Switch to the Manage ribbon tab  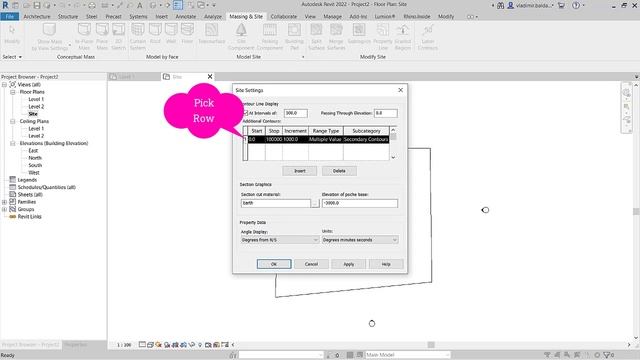(x=332, y=16)
